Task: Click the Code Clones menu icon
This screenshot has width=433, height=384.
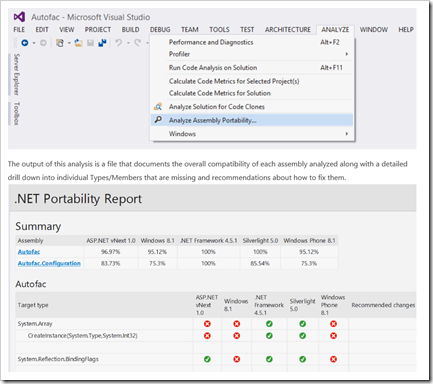Action: [158, 107]
